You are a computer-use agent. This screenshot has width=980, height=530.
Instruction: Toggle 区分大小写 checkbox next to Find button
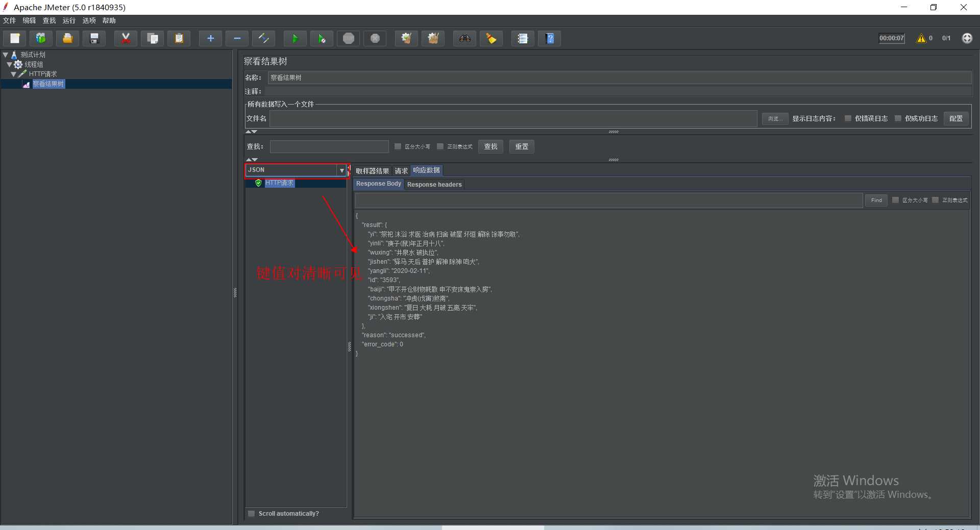coord(895,200)
